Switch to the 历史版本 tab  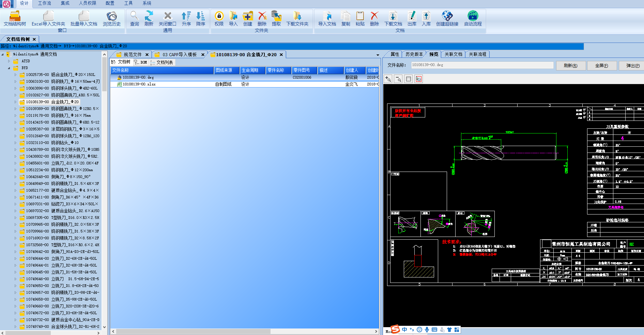point(414,54)
